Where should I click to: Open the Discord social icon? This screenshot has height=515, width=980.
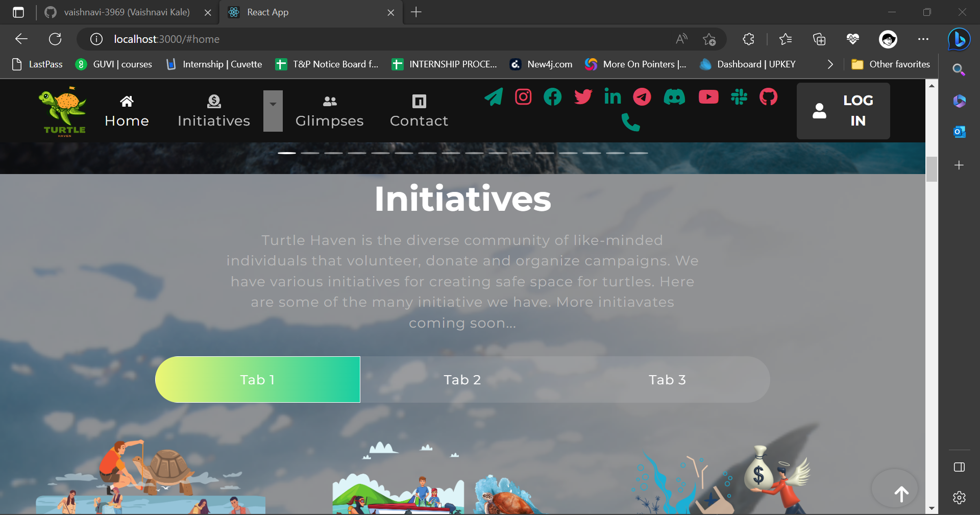[x=674, y=96]
